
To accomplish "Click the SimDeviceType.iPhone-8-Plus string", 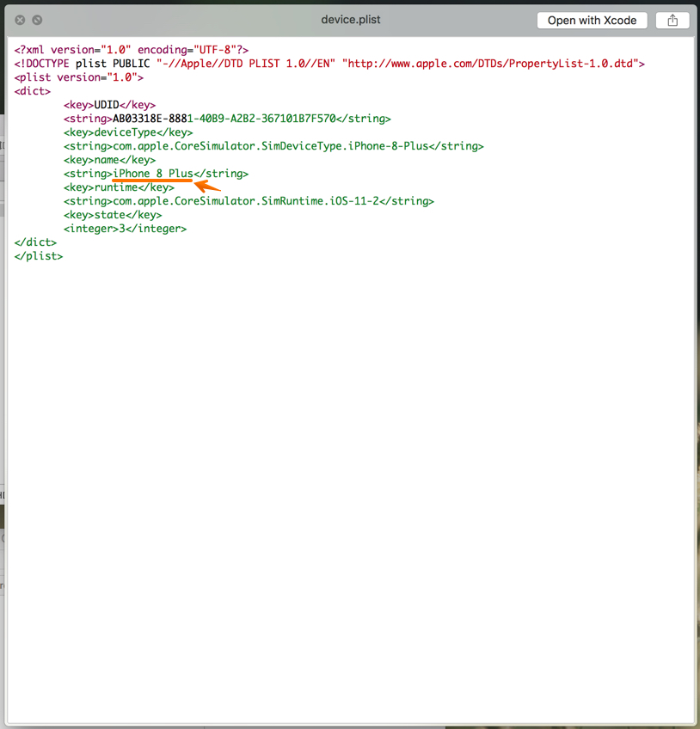I will pyautogui.click(x=273, y=146).
